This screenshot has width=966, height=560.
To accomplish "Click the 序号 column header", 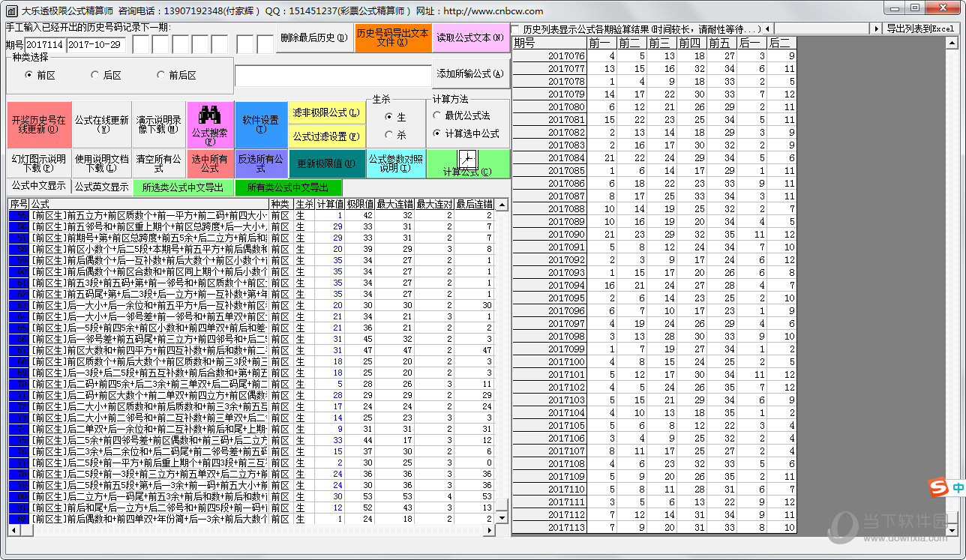I will pos(18,204).
